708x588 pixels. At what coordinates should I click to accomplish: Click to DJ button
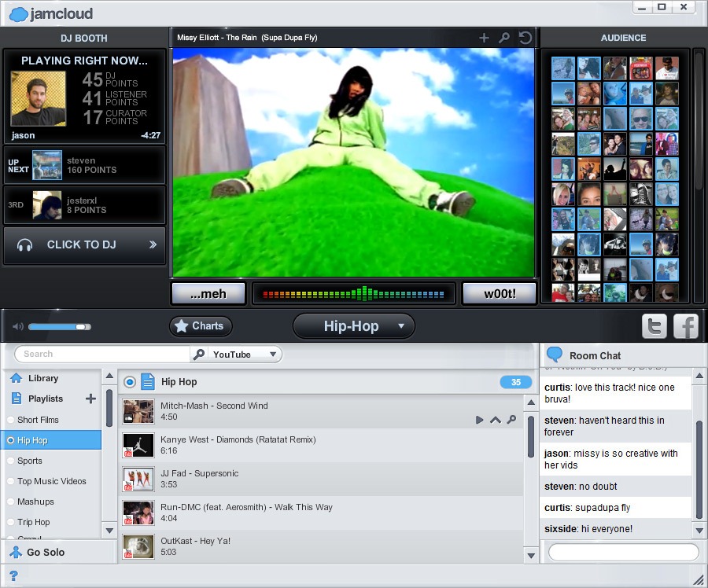(x=84, y=245)
